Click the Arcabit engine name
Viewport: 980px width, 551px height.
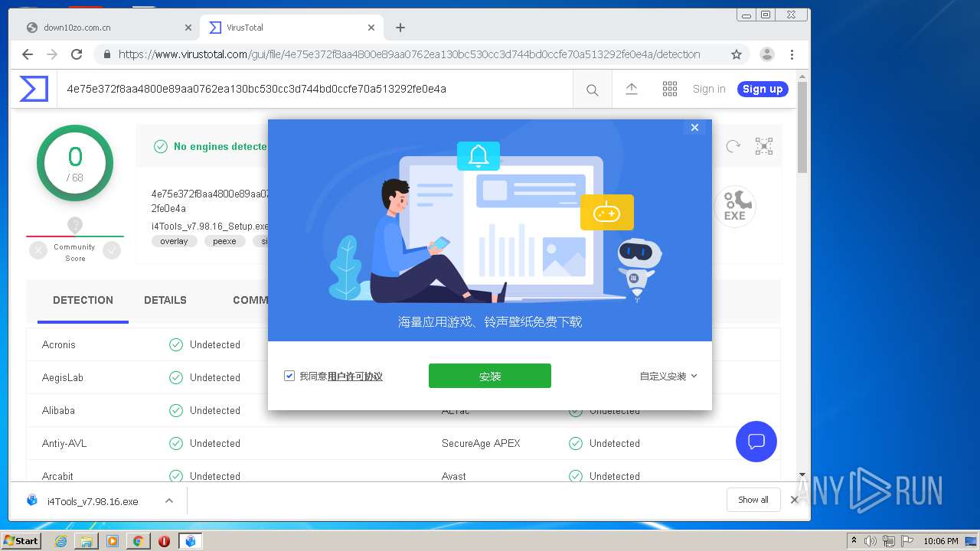click(57, 477)
